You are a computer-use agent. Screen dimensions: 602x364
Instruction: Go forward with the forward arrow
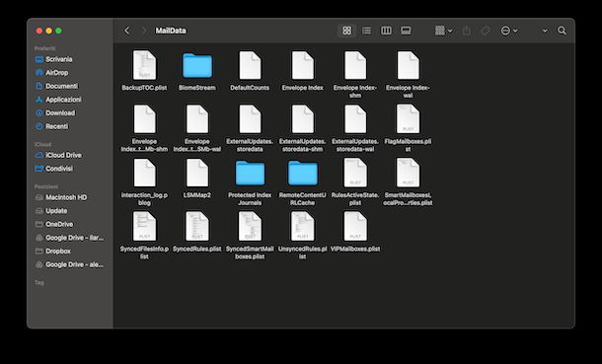coord(144,31)
